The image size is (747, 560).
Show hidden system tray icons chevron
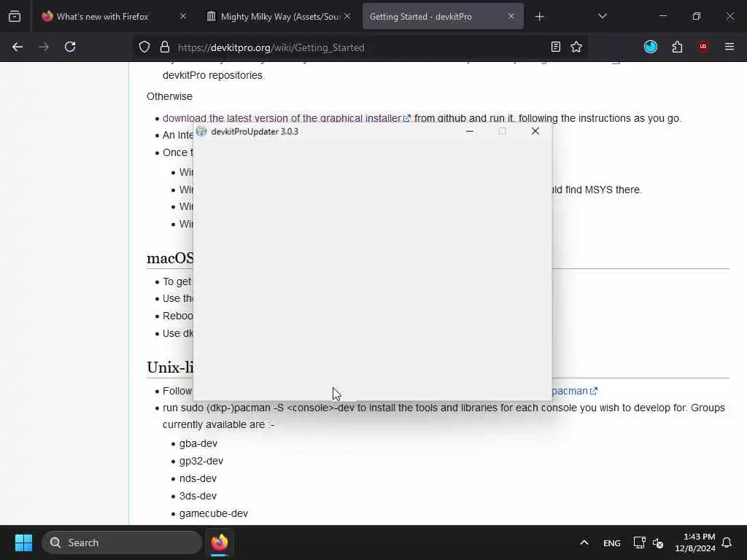coord(584,542)
